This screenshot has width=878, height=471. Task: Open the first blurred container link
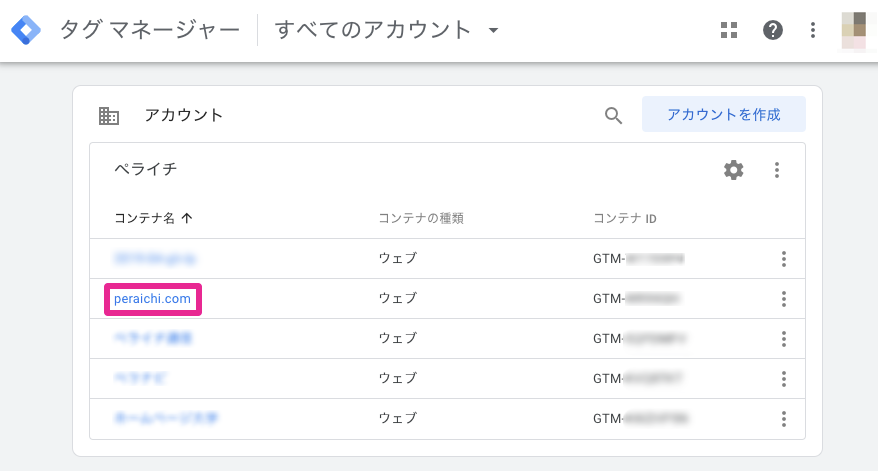click(155, 259)
